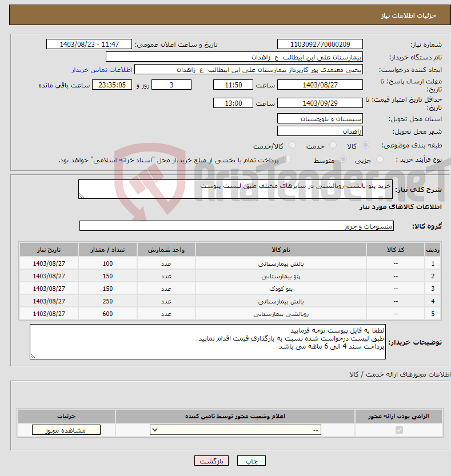451x476 pixels.
Task: Click the need number field 1103092770000209
Action: (320, 45)
